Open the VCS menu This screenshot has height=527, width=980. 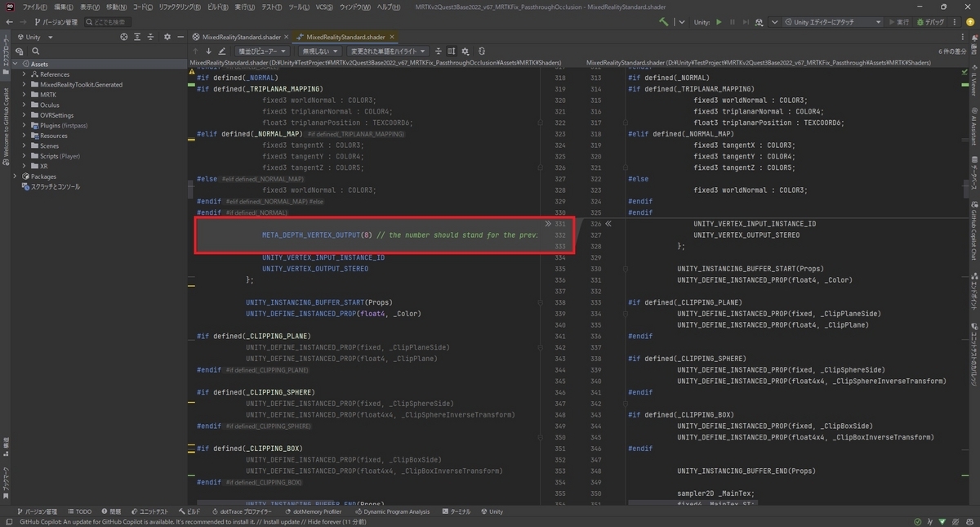[324, 7]
